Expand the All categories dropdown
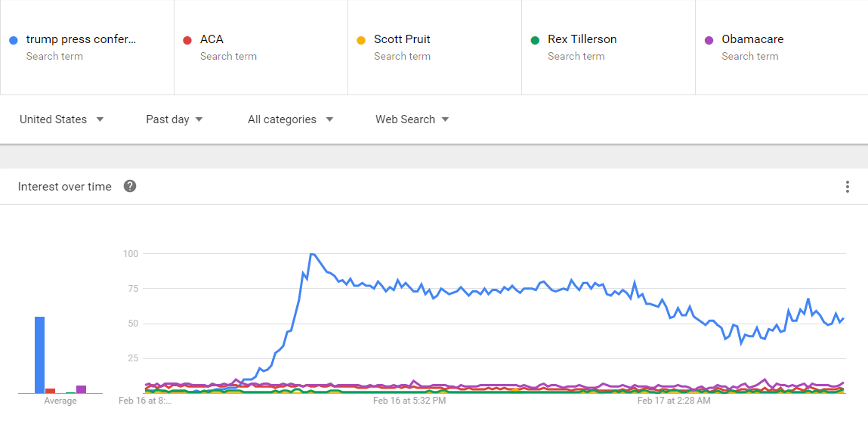 290,119
